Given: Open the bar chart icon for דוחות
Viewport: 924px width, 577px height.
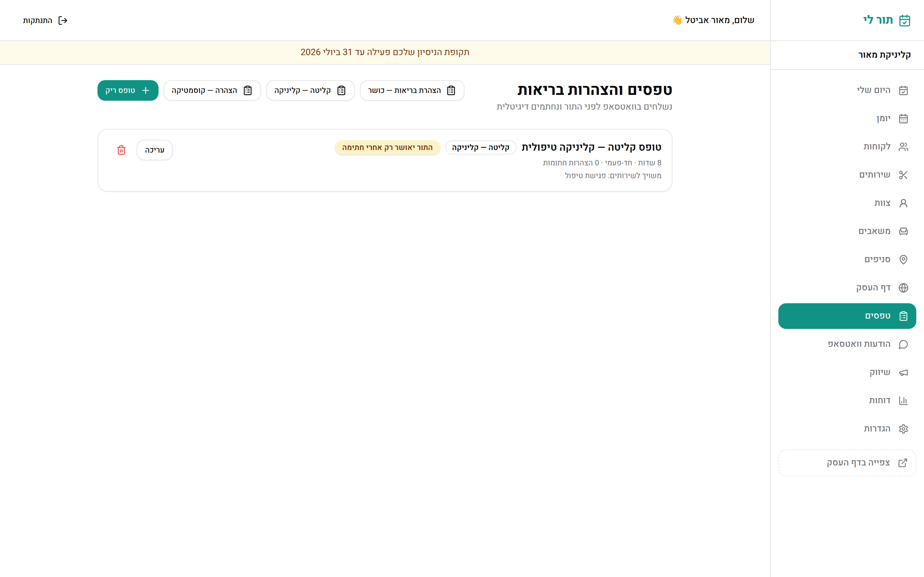Looking at the screenshot, I should [903, 401].
